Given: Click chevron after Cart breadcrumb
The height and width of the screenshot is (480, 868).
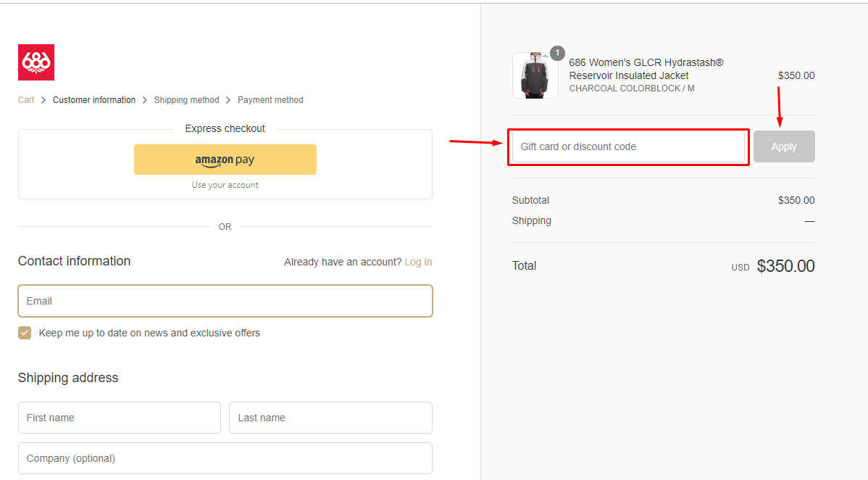Looking at the screenshot, I should (43, 100).
